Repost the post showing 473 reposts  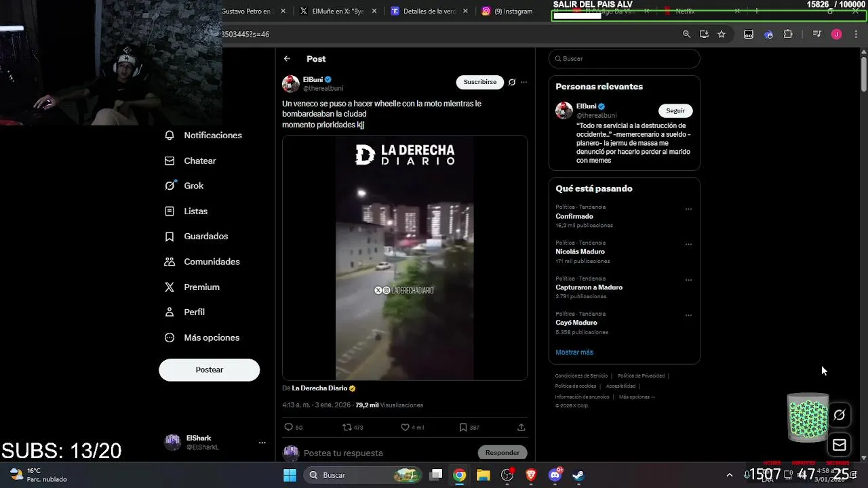pyautogui.click(x=353, y=427)
